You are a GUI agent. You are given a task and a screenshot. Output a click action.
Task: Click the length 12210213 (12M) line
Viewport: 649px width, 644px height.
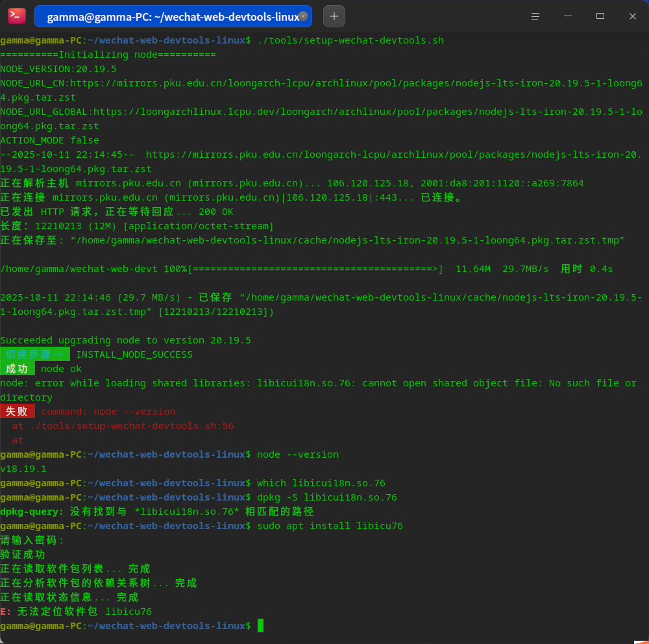137,226
